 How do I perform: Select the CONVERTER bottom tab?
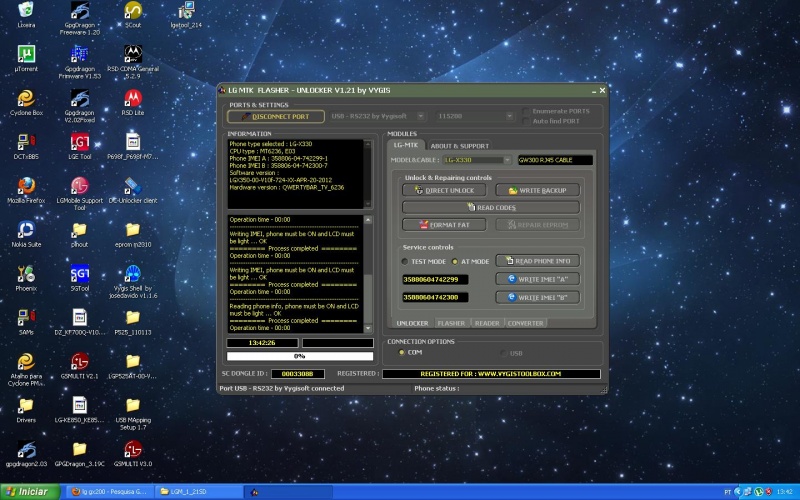pyautogui.click(x=526, y=323)
